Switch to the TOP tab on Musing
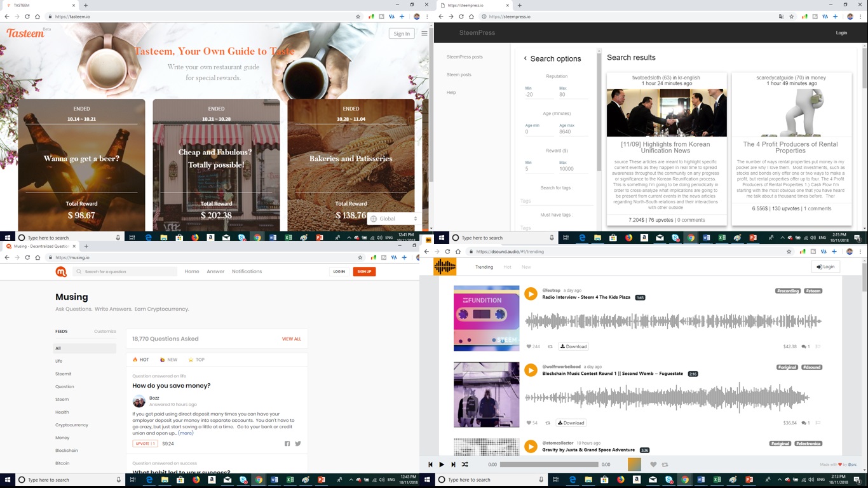This screenshot has width=868, height=488. click(196, 360)
